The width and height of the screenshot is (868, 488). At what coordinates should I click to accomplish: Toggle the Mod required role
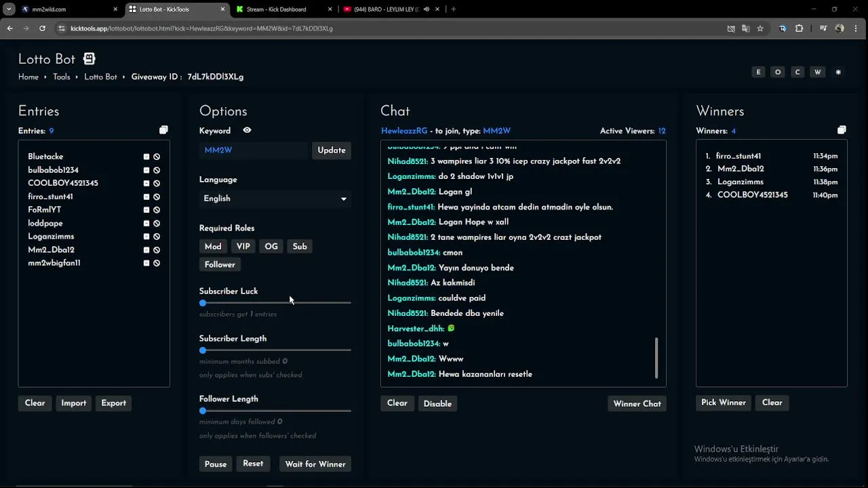(x=213, y=246)
